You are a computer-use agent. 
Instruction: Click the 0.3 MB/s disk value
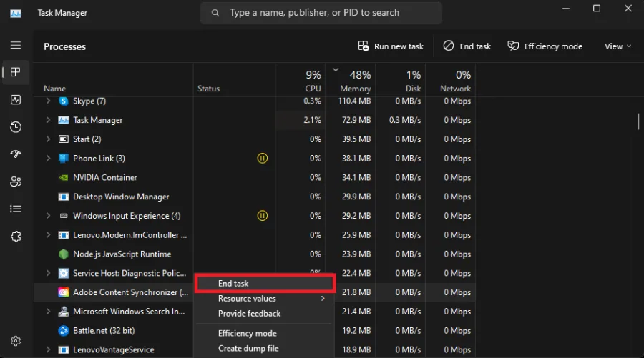click(x=405, y=120)
